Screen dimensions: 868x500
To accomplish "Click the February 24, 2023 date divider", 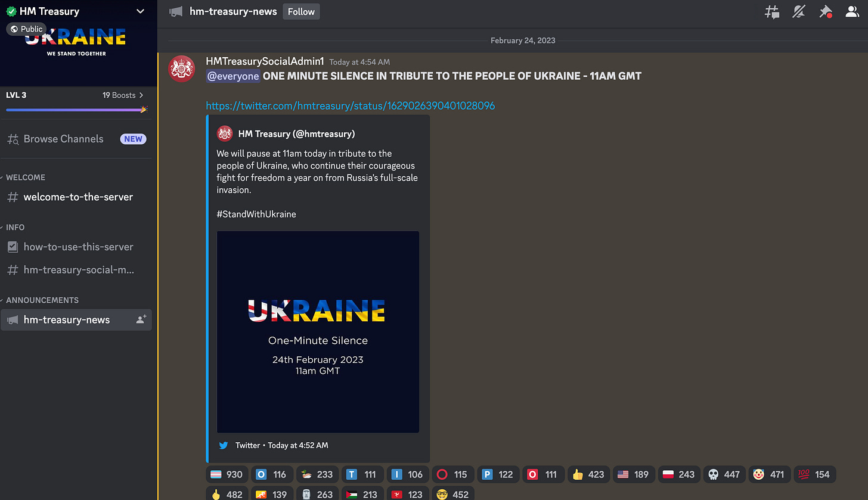I will coord(523,41).
